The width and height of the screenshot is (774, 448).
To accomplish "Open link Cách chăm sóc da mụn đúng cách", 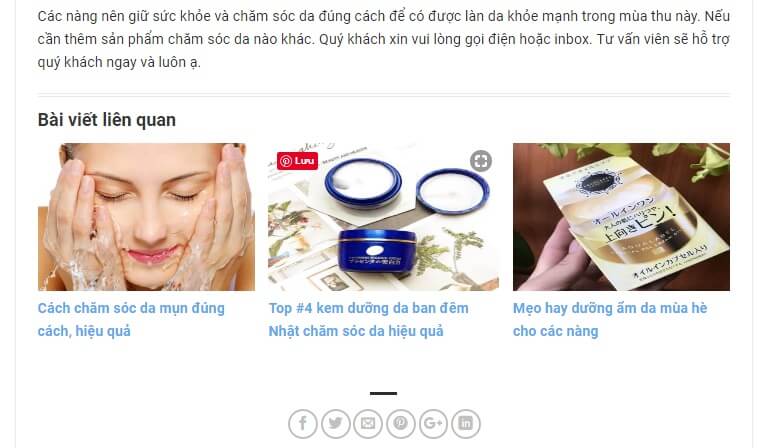I will [x=131, y=319].
